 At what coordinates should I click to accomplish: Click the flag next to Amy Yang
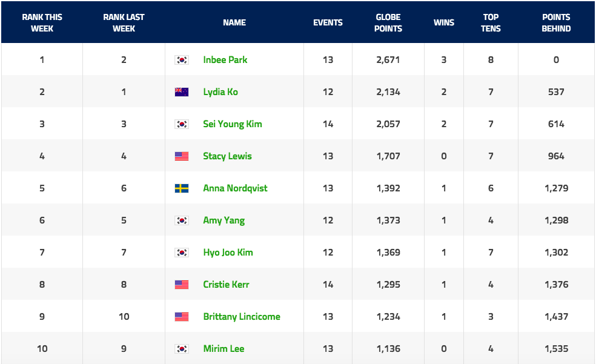(181, 220)
